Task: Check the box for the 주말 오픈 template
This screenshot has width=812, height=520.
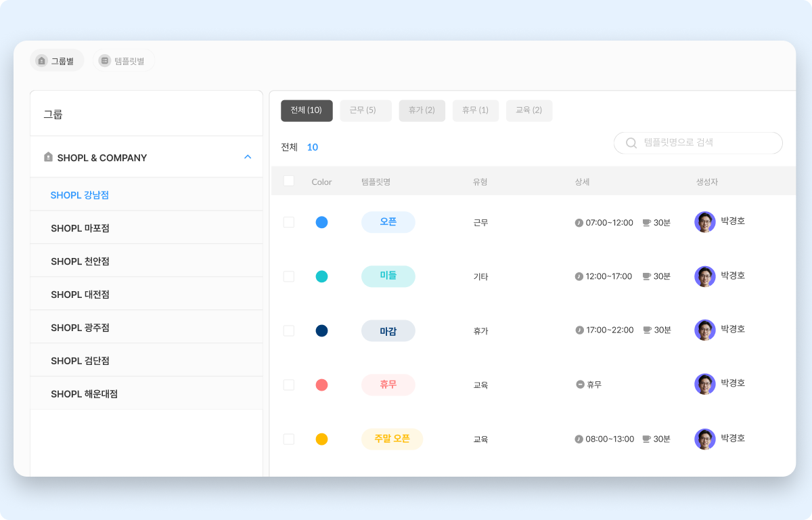Action: pos(289,439)
